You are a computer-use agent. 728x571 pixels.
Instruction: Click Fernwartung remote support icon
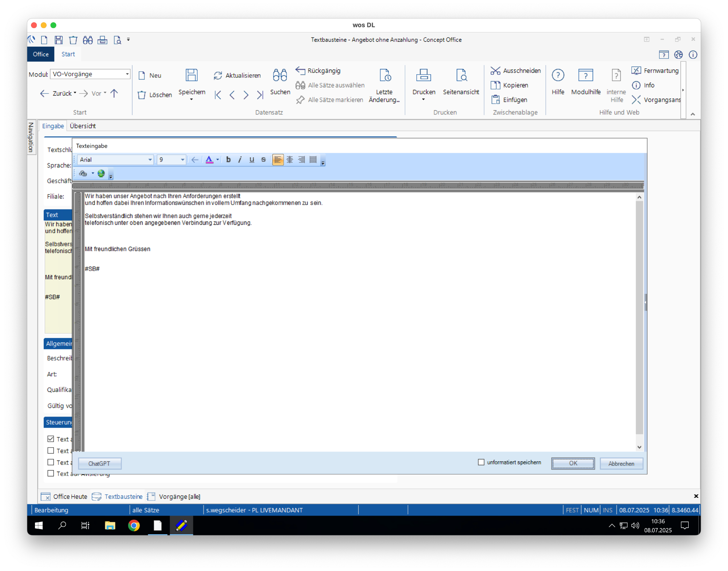(x=636, y=70)
